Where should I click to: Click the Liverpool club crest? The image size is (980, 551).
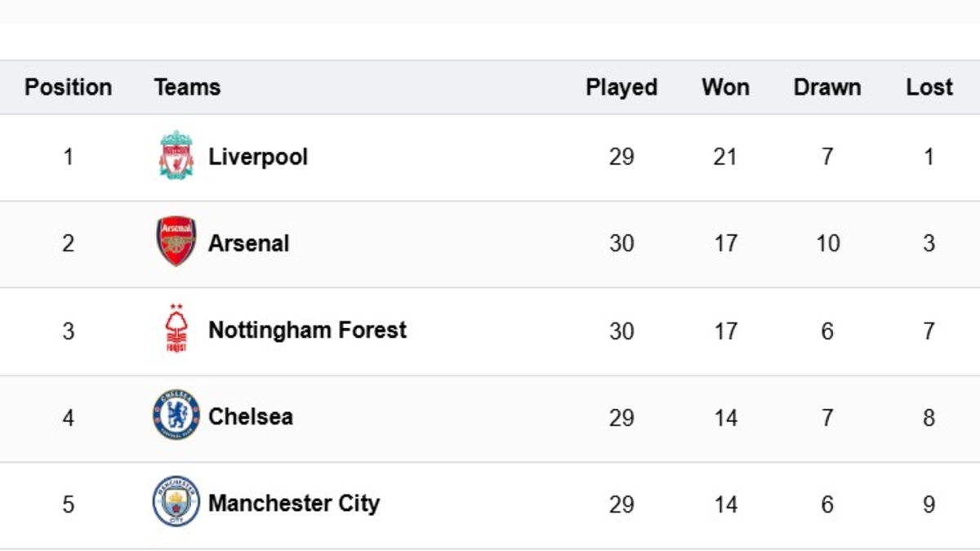point(176,155)
